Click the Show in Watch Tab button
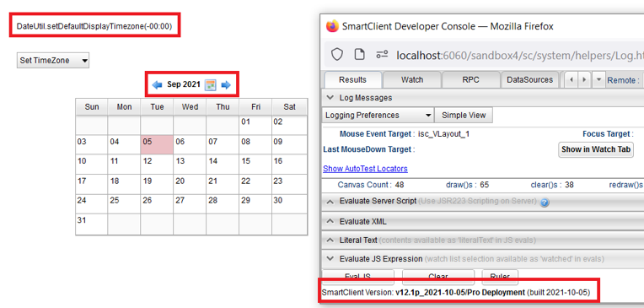 pyautogui.click(x=596, y=149)
